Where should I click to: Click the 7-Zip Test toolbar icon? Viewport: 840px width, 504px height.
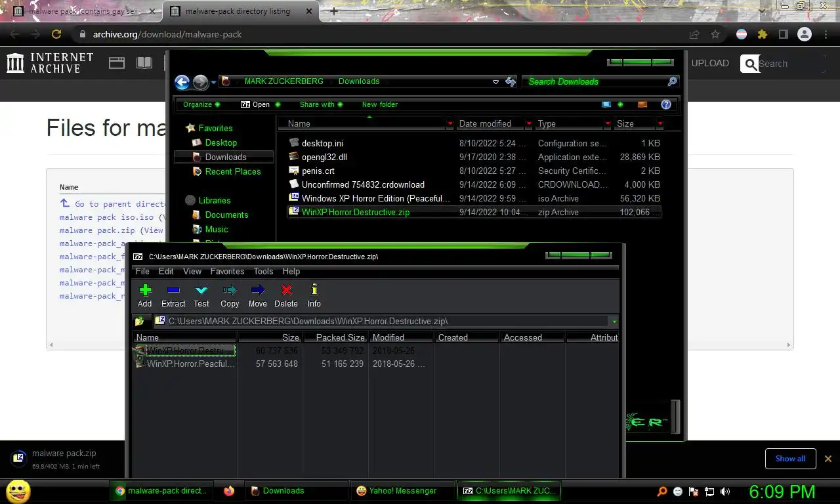pyautogui.click(x=201, y=291)
